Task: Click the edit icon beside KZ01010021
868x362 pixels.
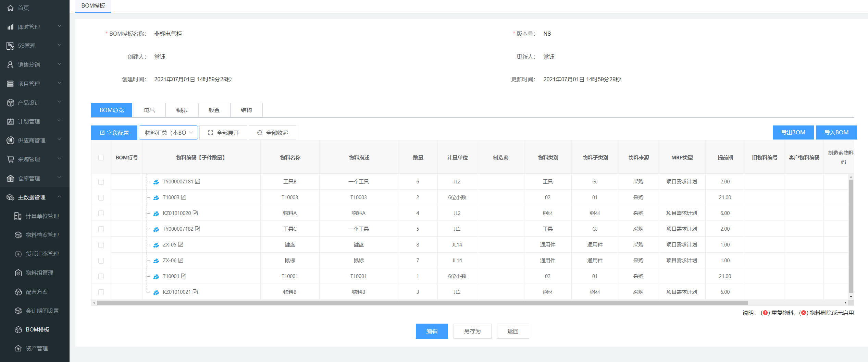Action: [x=195, y=292]
